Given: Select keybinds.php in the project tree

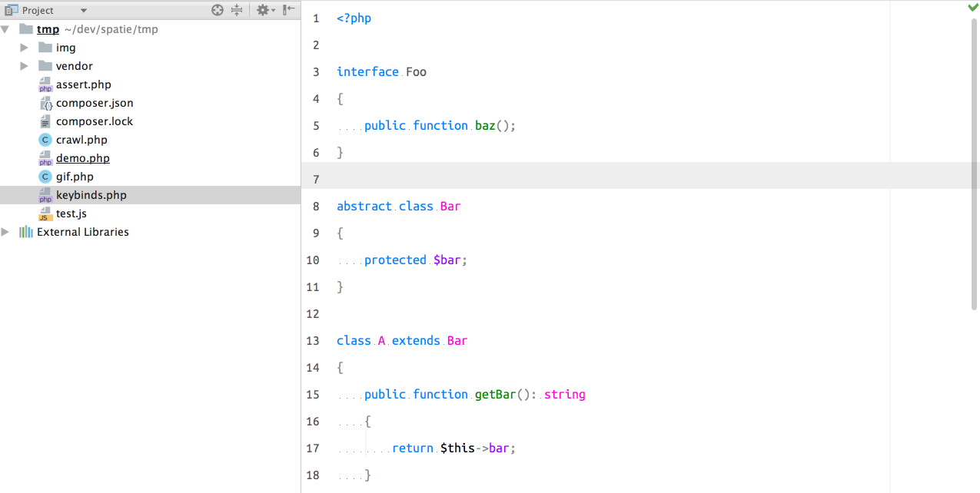Looking at the screenshot, I should (x=91, y=195).
